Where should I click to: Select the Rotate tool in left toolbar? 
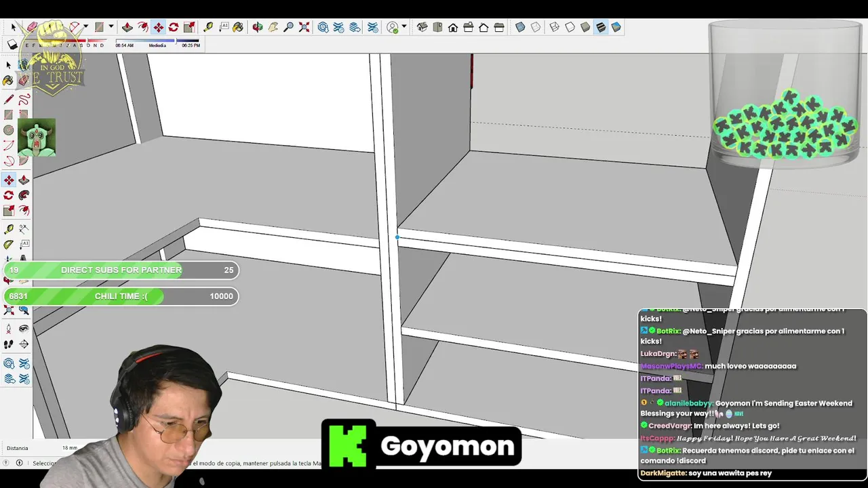[9, 195]
